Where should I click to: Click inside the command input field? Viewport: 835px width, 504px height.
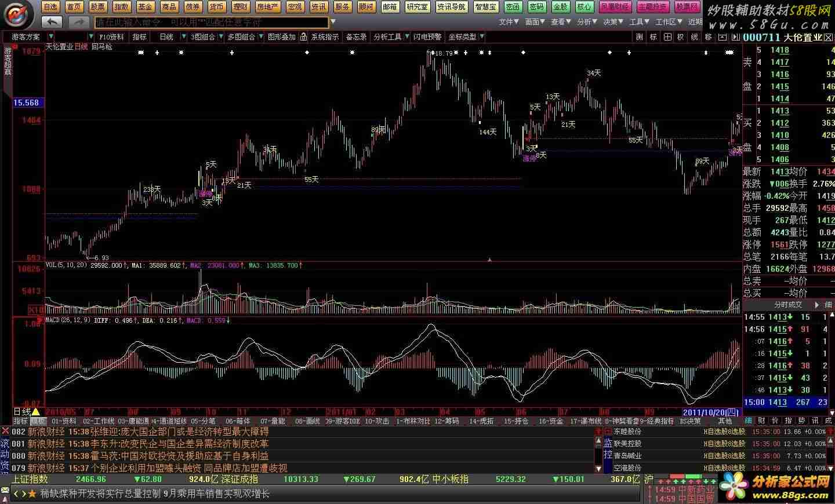click(212, 22)
